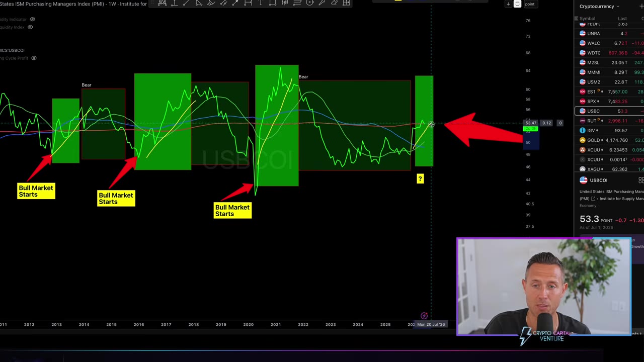
Task: Hide the Liquidity Index indicator with its eye icon
Action: pyautogui.click(x=30, y=27)
